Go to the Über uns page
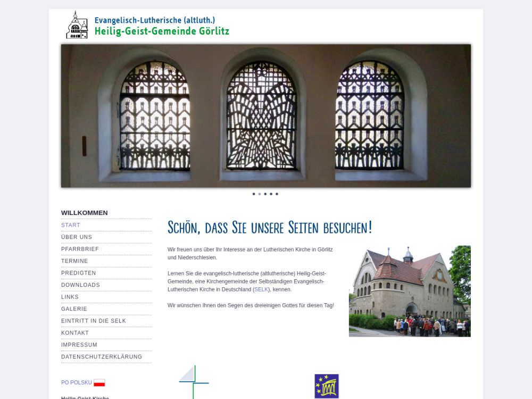The height and width of the screenshot is (399, 532). pyautogui.click(x=77, y=237)
